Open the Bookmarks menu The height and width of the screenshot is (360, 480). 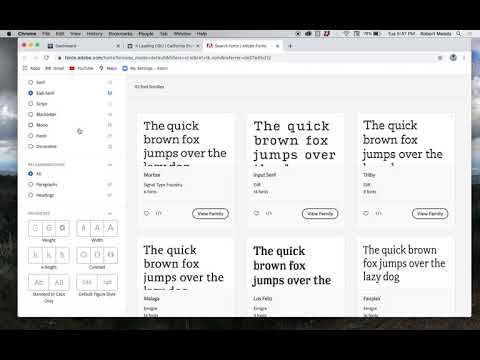pos(120,34)
